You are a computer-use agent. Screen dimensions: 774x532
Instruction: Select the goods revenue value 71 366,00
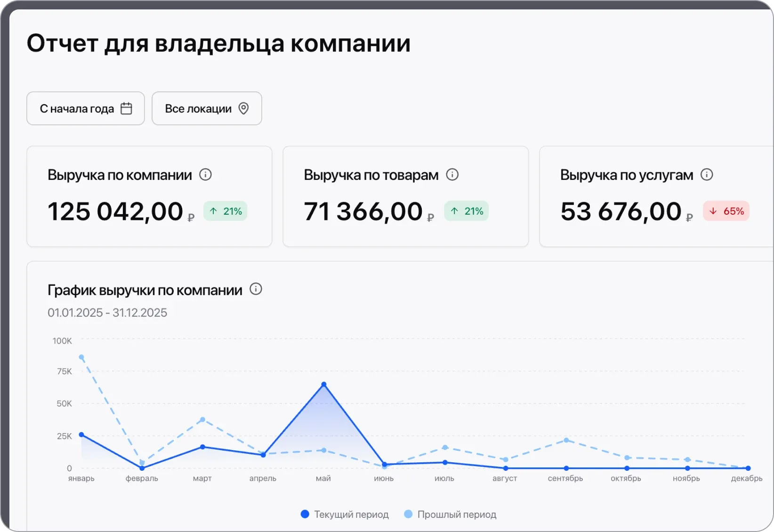[x=363, y=211]
